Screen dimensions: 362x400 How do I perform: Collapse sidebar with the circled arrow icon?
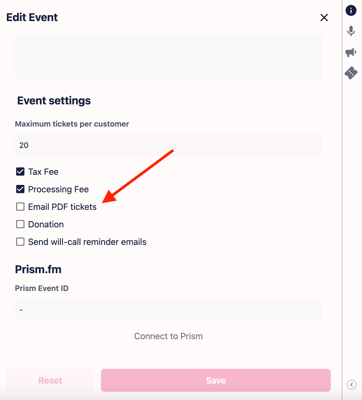pyautogui.click(x=351, y=384)
